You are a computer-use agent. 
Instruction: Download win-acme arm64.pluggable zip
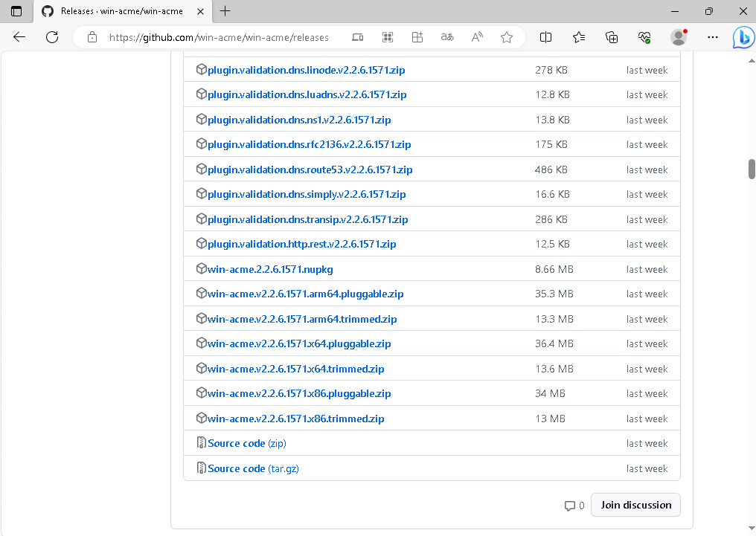(x=305, y=294)
